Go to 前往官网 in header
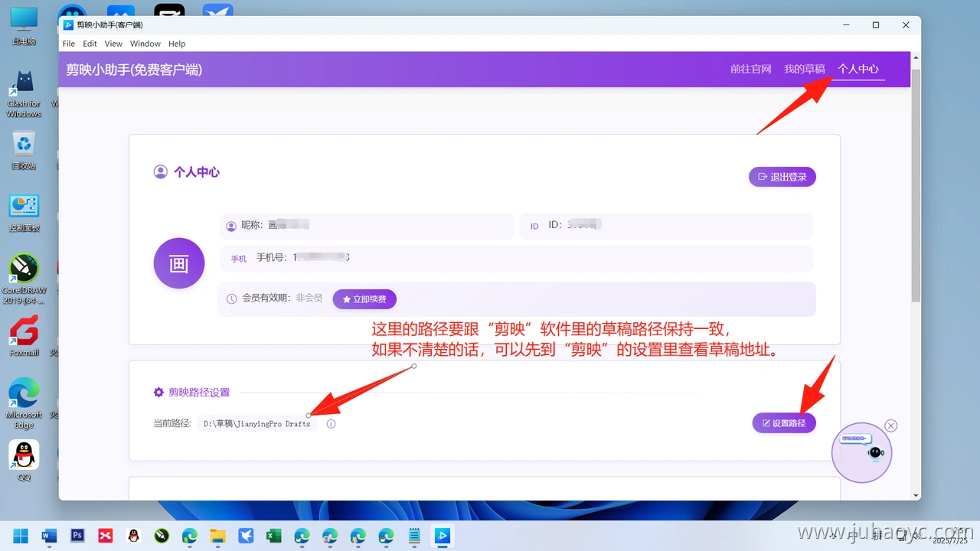 tap(750, 69)
